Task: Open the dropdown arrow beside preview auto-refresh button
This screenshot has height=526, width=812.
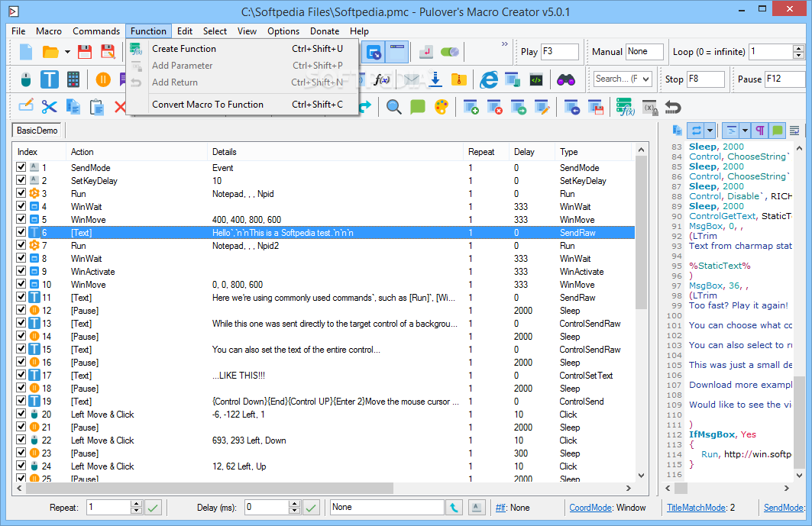Action: coord(710,131)
